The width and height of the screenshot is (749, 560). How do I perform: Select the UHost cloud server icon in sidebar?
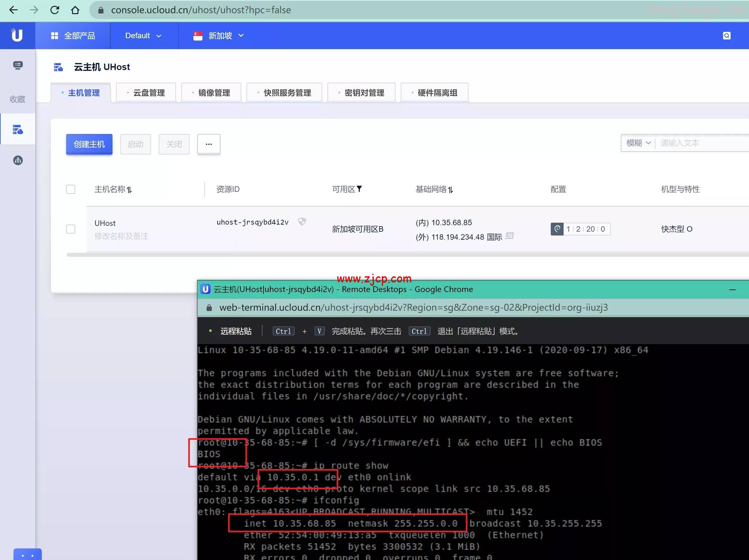[x=18, y=129]
